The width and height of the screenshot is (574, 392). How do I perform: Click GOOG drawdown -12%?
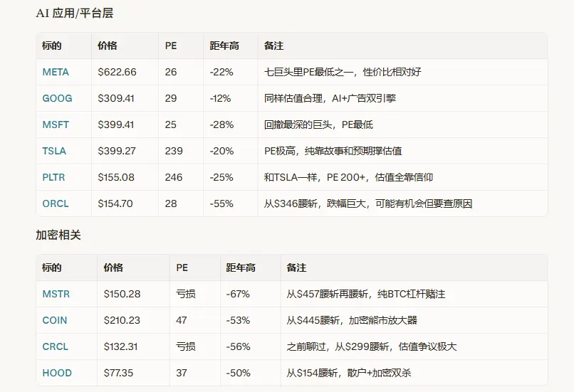220,98
